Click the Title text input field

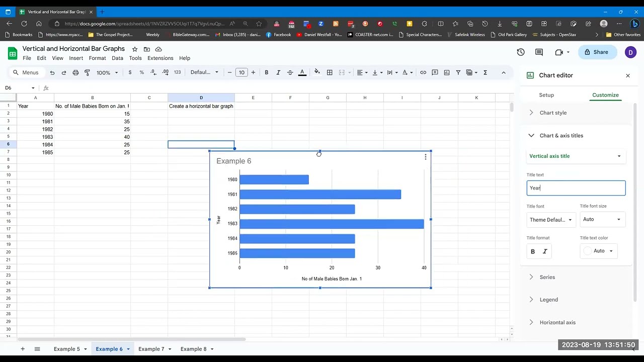point(576,188)
